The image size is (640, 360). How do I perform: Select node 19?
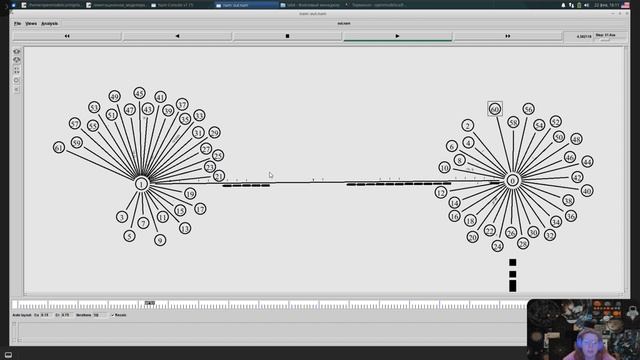[x=190, y=194]
